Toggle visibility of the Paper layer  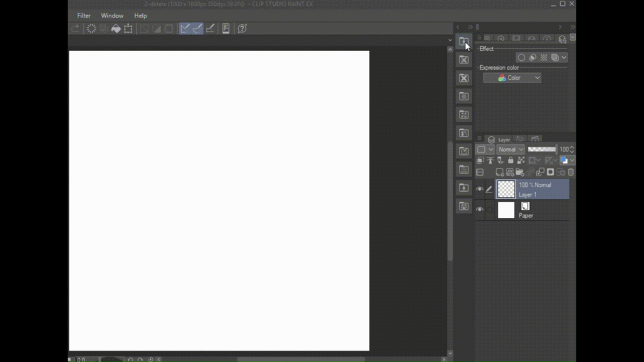[x=480, y=210]
